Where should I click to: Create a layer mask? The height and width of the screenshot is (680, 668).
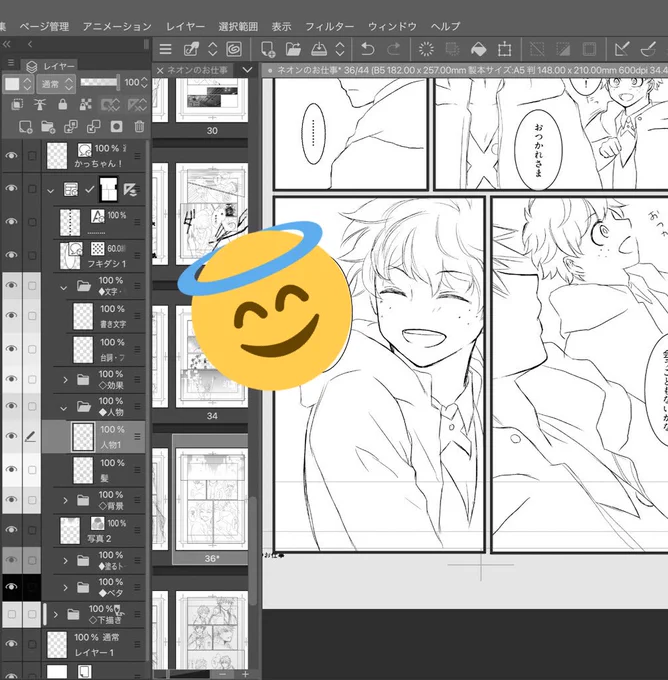[116, 127]
